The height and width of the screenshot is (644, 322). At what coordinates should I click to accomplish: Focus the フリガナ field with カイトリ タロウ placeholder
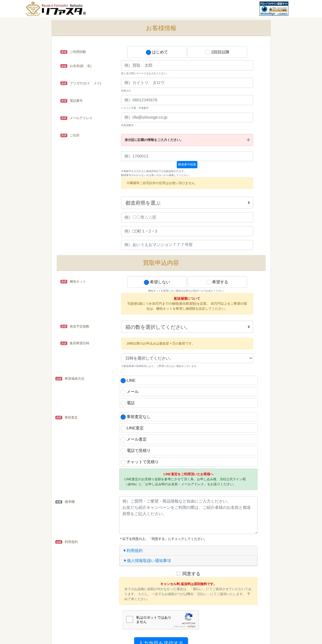pyautogui.click(x=187, y=83)
